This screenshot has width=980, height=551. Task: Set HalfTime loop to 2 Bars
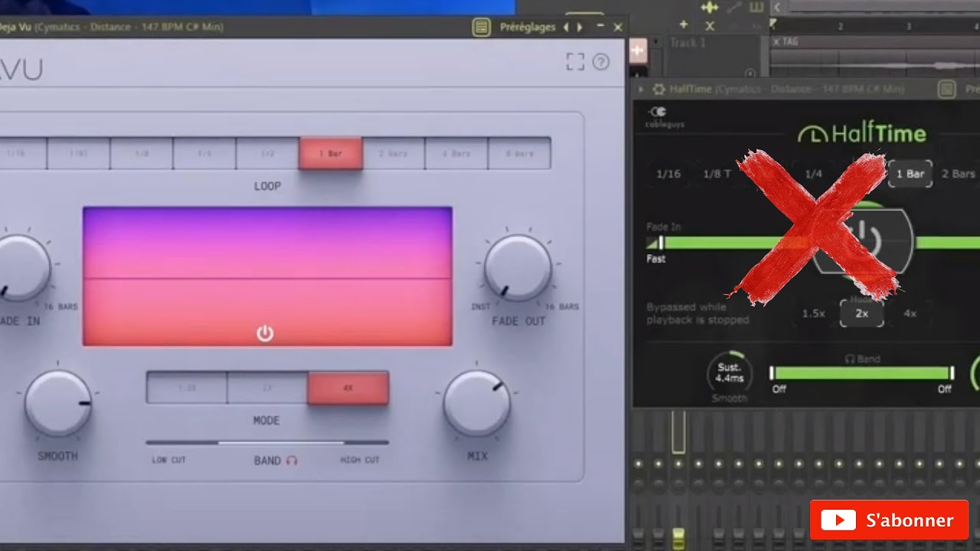click(959, 174)
